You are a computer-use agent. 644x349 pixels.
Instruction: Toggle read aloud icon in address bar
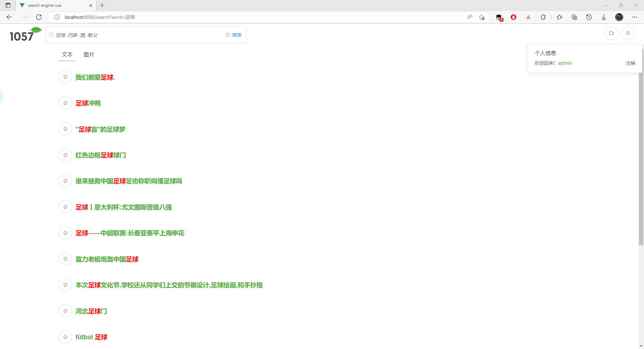470,17
